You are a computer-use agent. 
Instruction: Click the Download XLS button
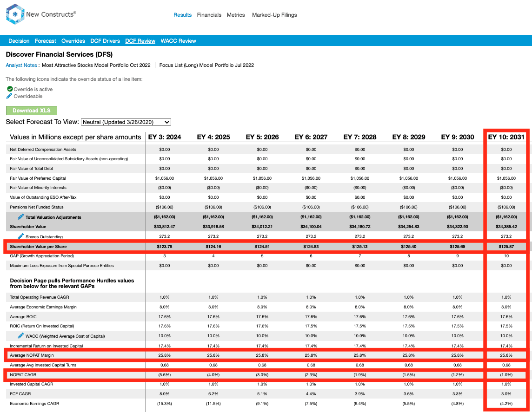(x=32, y=111)
